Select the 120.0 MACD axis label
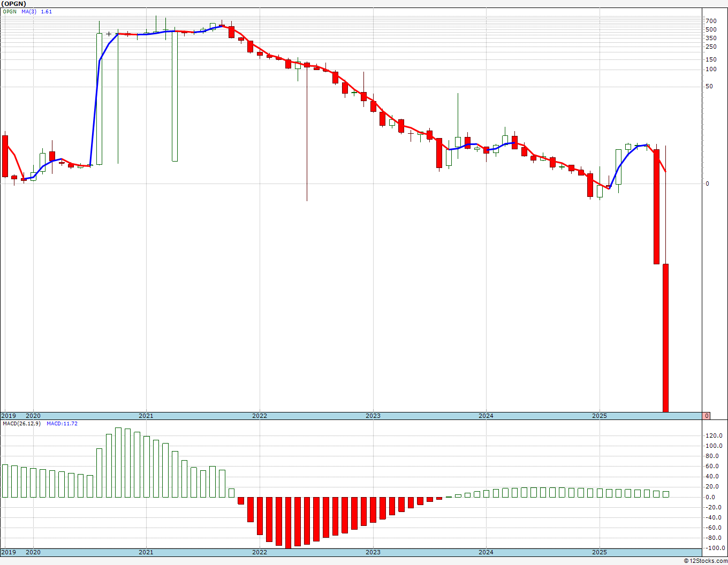 [x=714, y=436]
